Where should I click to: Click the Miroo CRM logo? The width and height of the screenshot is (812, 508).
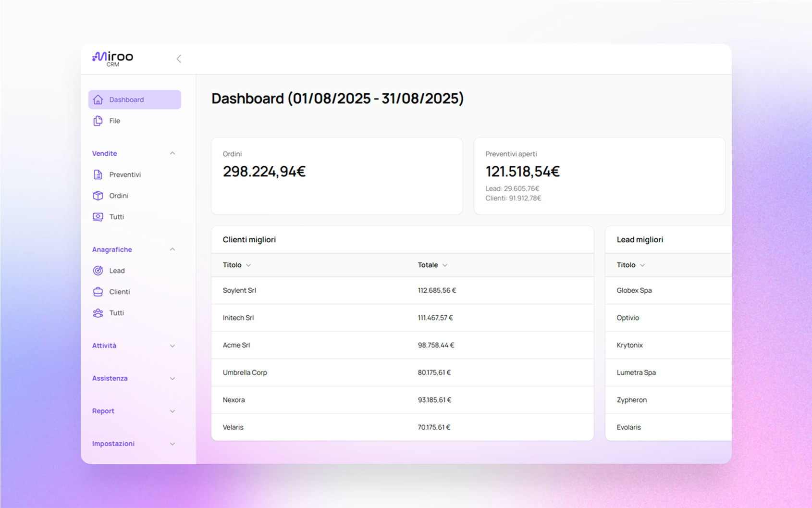[x=113, y=59]
